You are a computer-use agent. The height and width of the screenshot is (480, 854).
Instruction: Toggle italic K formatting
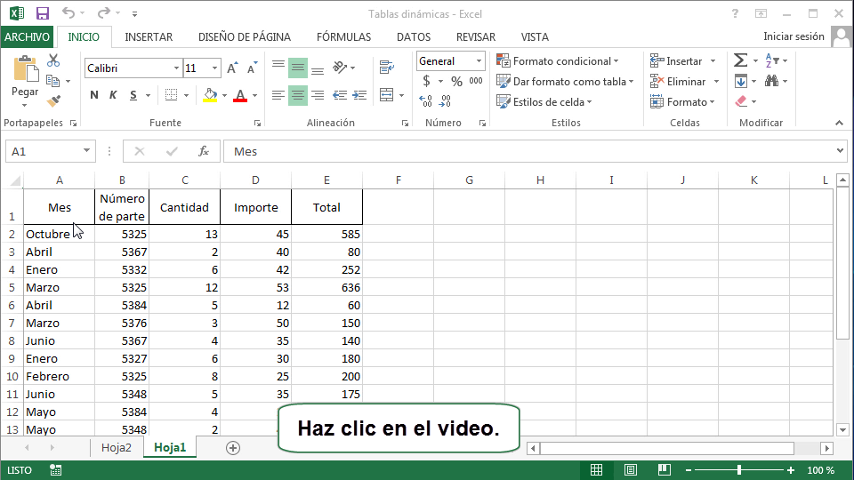click(x=113, y=95)
